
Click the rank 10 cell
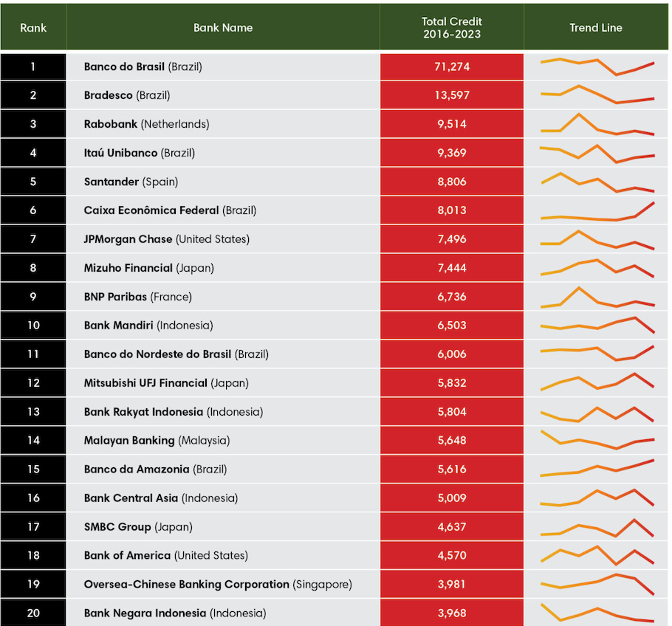tap(33, 326)
